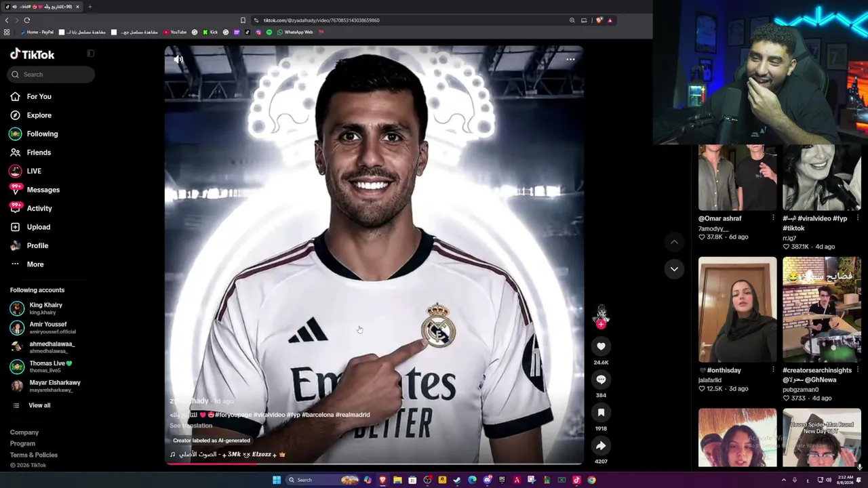Open the #creatorsearchinsights drummer video thumbnail

click(821, 310)
